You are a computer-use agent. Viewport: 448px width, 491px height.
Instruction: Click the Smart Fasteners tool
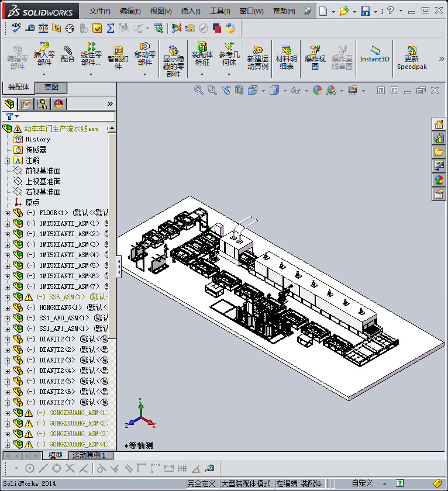118,58
